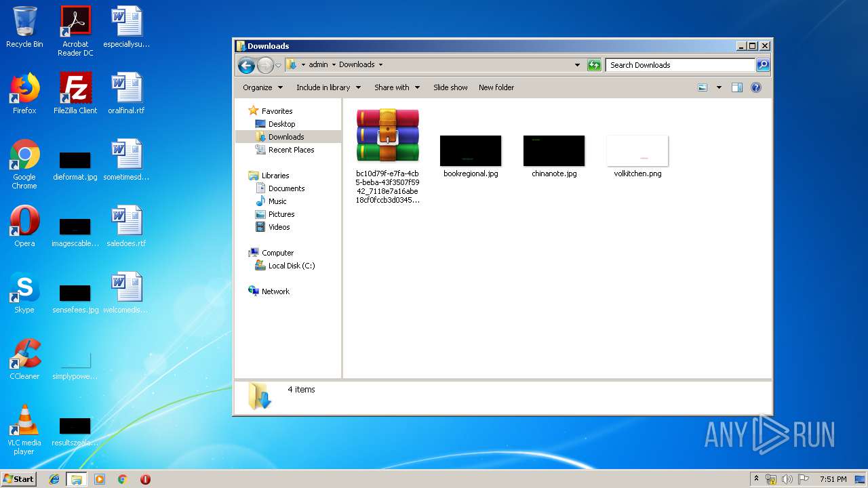
Task: Show hidden tray icons arrow
Action: click(x=756, y=479)
